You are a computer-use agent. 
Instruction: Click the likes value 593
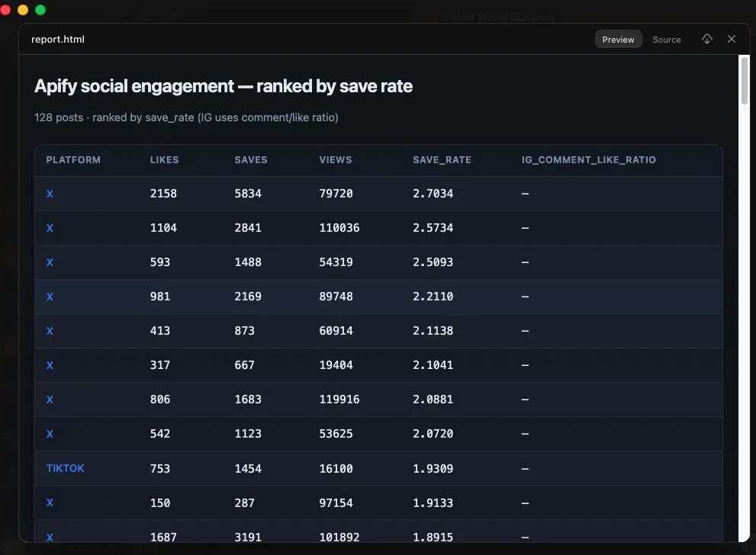(x=160, y=262)
